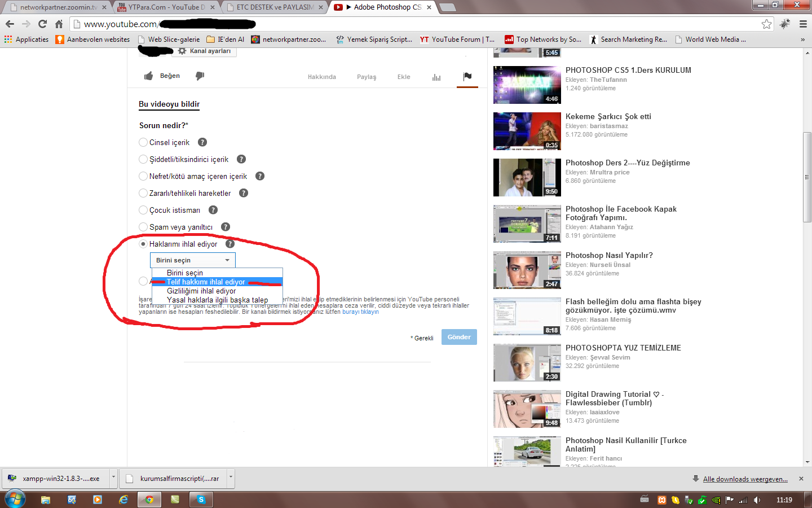Click the flag report icon
This screenshot has width=812, height=508.
tap(467, 76)
